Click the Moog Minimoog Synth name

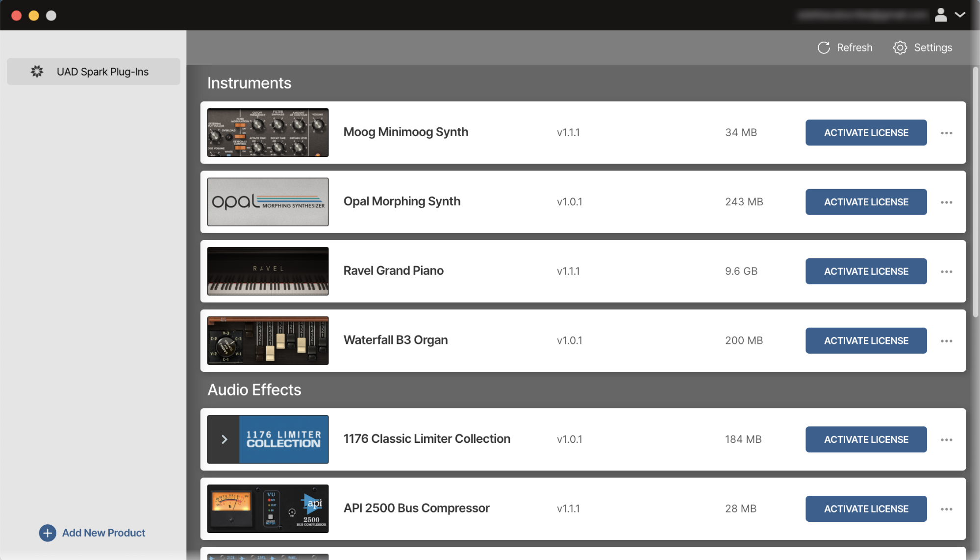pos(405,132)
